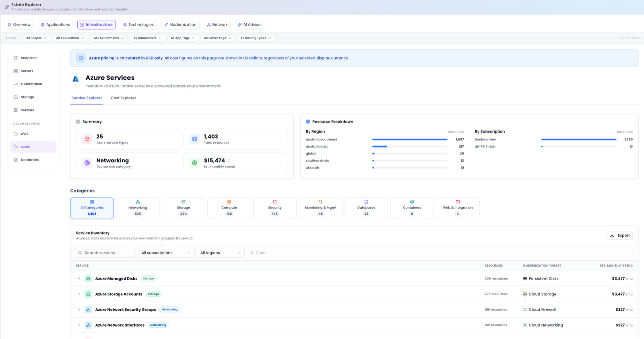This screenshot has width=644, height=339.
Task: Expand the Azure Managed Disks row
Action: click(x=79, y=278)
